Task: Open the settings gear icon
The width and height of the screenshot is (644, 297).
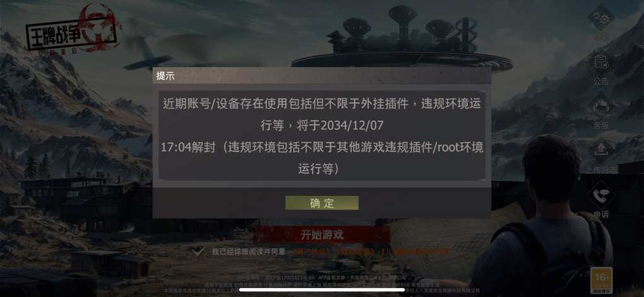Action: click(601, 17)
